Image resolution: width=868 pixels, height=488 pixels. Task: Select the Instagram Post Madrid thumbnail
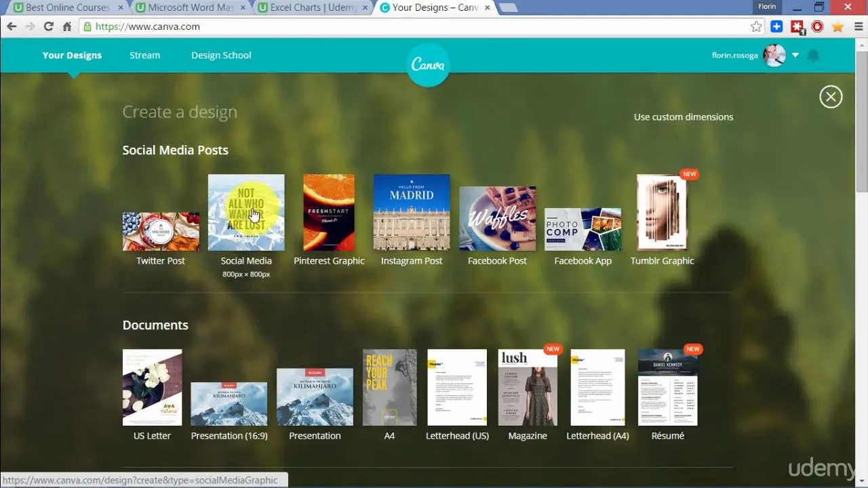click(412, 213)
